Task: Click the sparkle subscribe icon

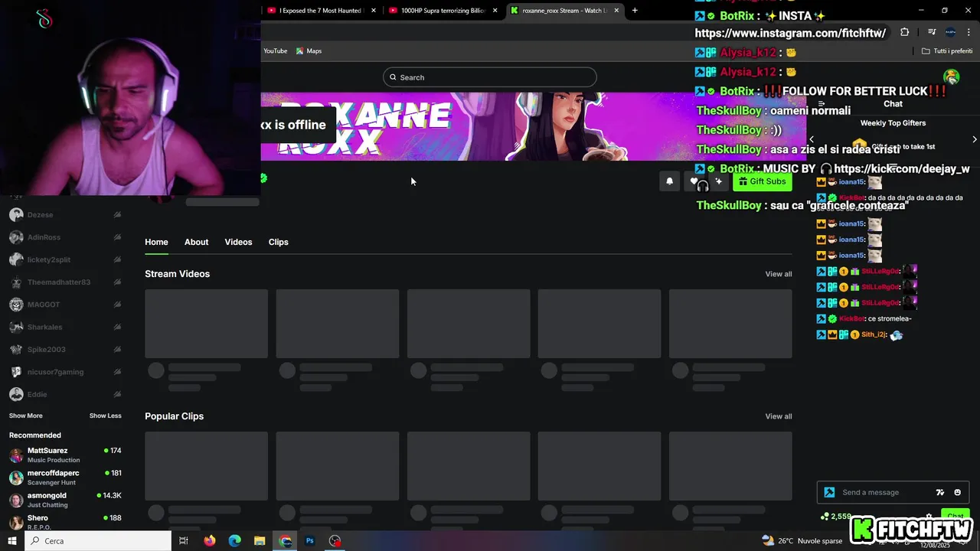Action: tap(718, 181)
